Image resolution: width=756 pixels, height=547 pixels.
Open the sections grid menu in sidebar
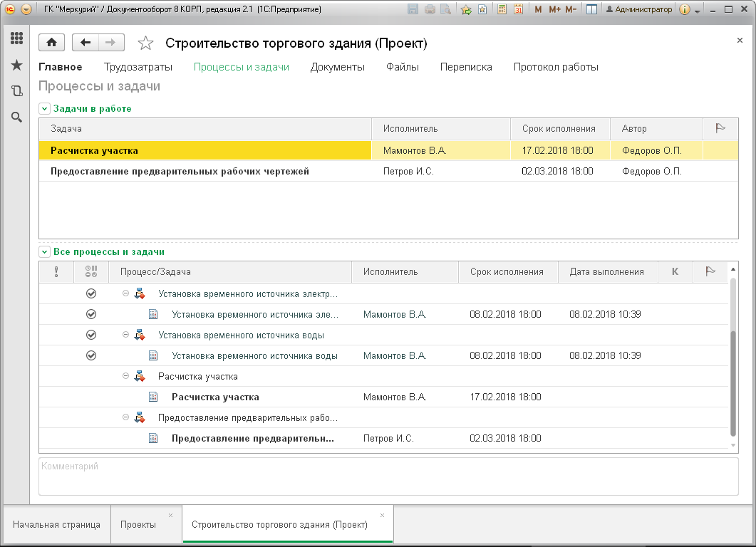click(x=17, y=38)
